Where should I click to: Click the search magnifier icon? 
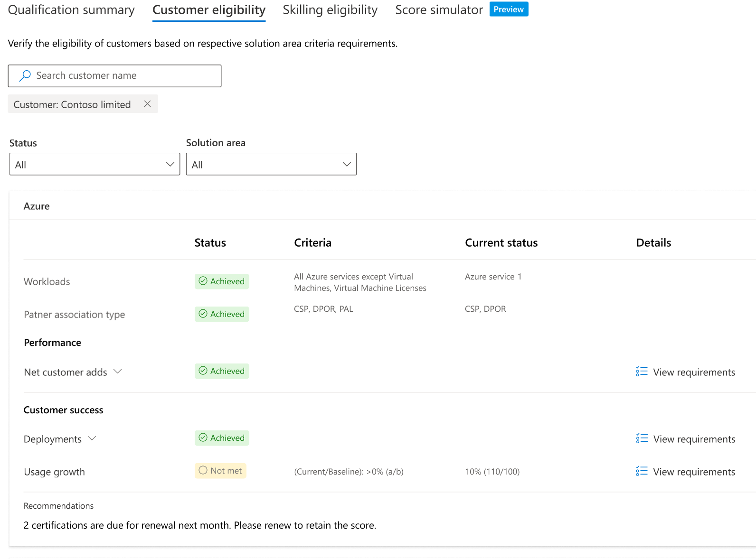point(25,76)
